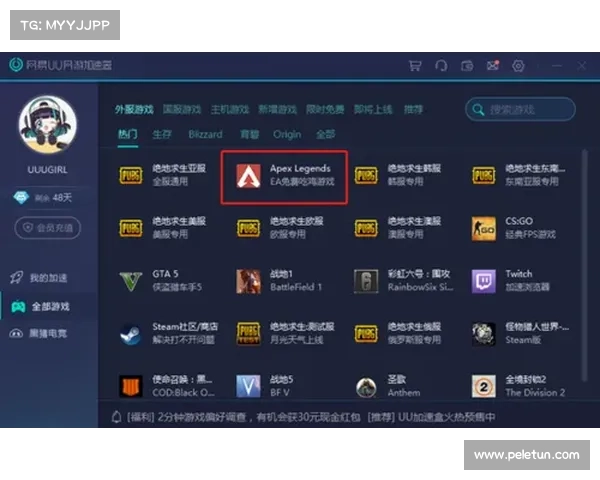Switch to the 限时免费 tab
Viewport: 600px width, 480px height.
tap(325, 110)
